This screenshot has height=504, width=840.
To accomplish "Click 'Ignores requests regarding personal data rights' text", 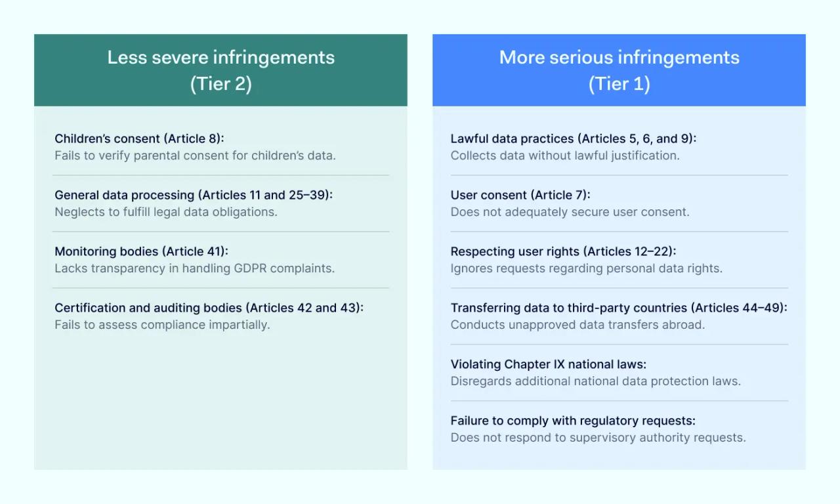I will 586,268.
